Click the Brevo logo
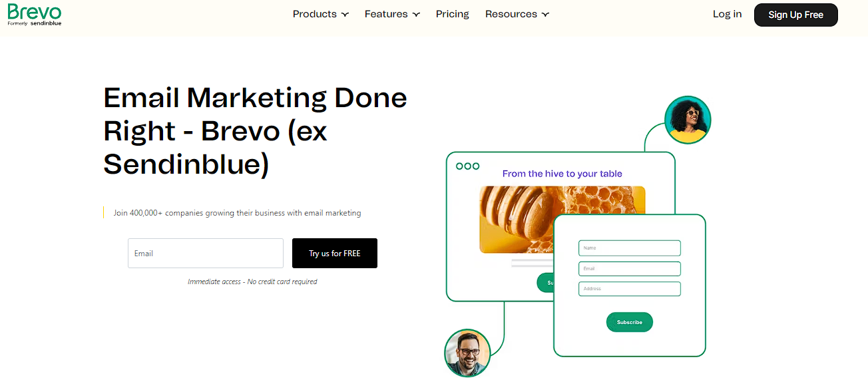The height and width of the screenshot is (378, 868). click(x=35, y=14)
